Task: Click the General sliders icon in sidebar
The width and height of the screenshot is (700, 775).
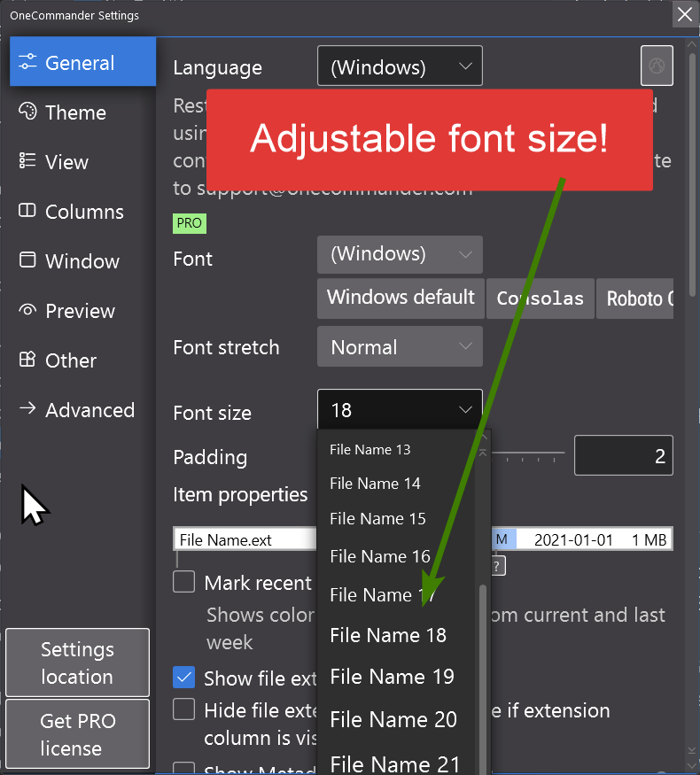Action: [x=28, y=63]
